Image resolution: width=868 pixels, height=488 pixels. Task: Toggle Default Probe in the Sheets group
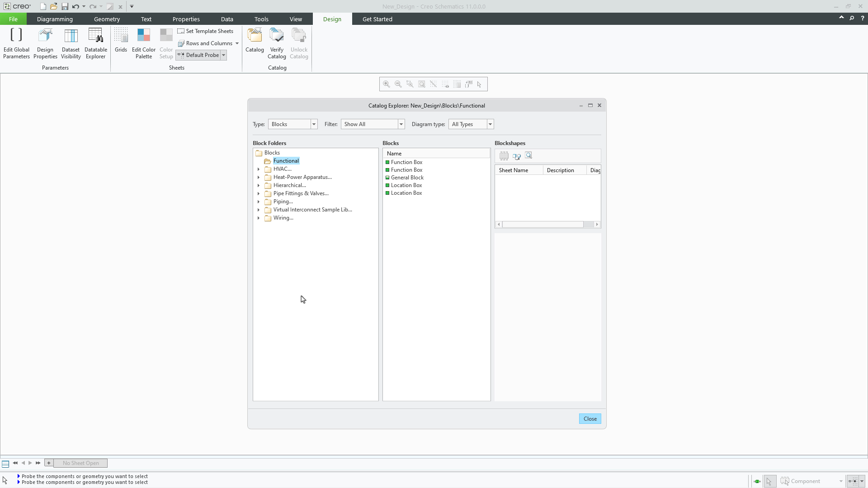point(198,55)
